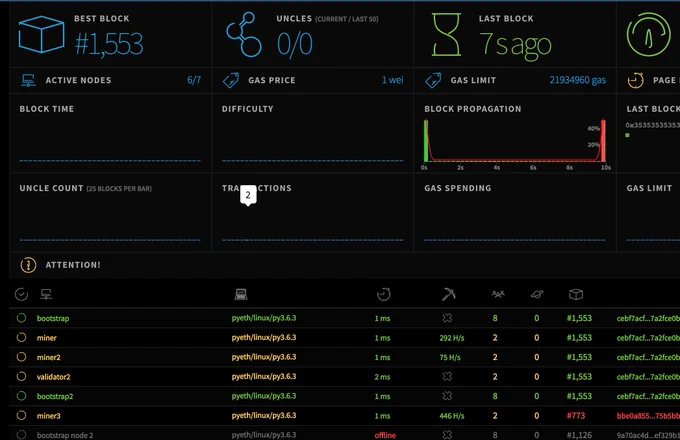Sort table by pinned checkmark column

[21, 294]
